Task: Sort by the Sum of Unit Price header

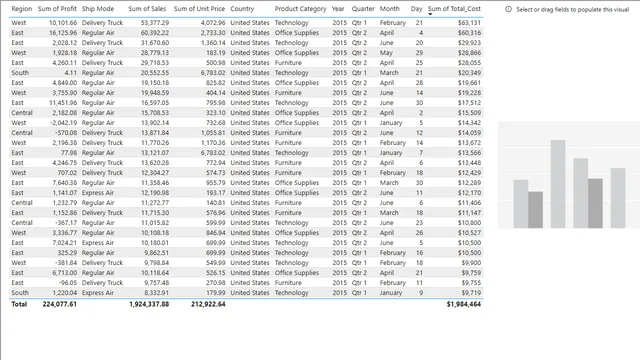Action: (x=199, y=9)
